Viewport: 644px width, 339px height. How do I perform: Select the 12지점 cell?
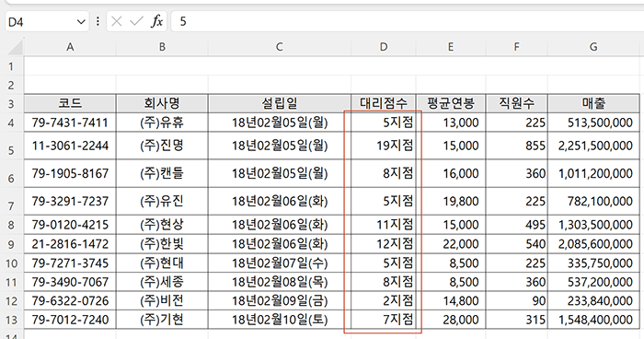[x=384, y=244]
